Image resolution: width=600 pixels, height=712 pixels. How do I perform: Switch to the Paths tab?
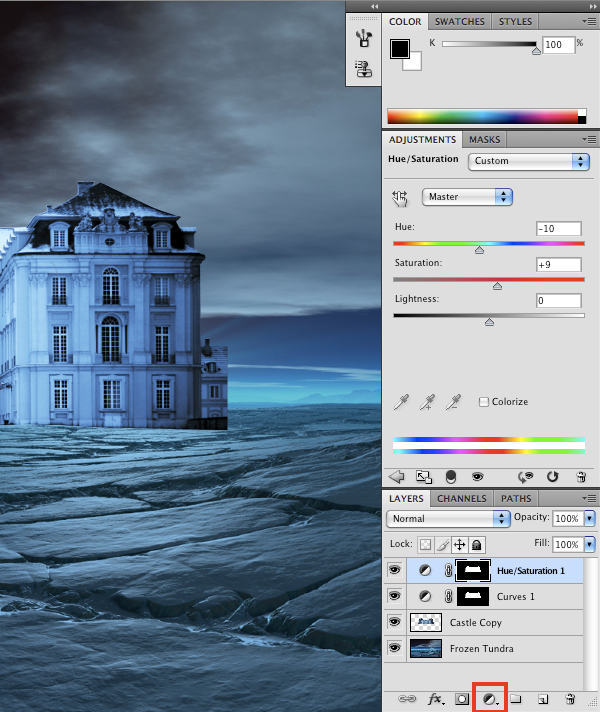[516, 499]
